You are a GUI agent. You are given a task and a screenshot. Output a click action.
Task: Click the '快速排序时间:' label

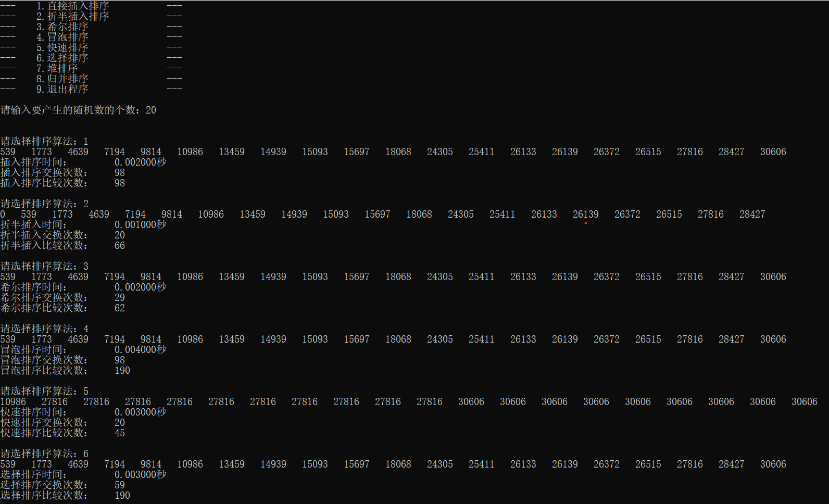(x=34, y=412)
